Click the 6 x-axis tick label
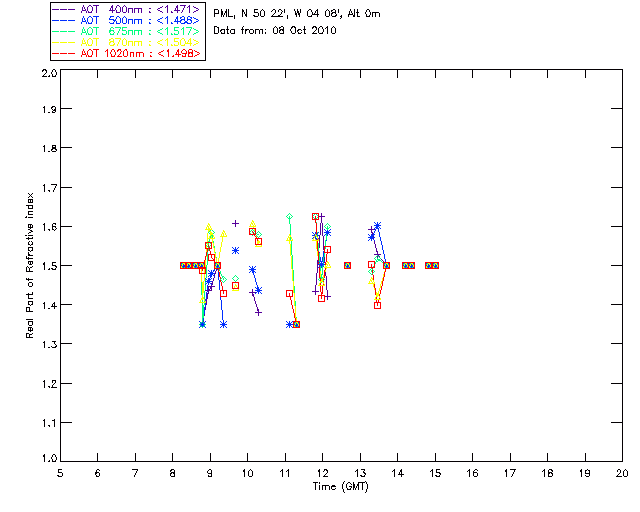Image resolution: width=640 pixels, height=512 pixels. (98, 473)
